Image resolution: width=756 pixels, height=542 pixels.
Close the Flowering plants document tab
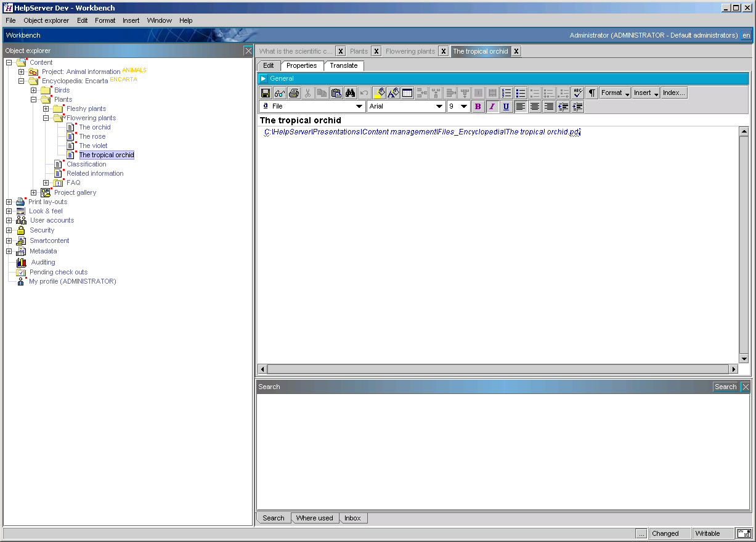click(x=443, y=51)
